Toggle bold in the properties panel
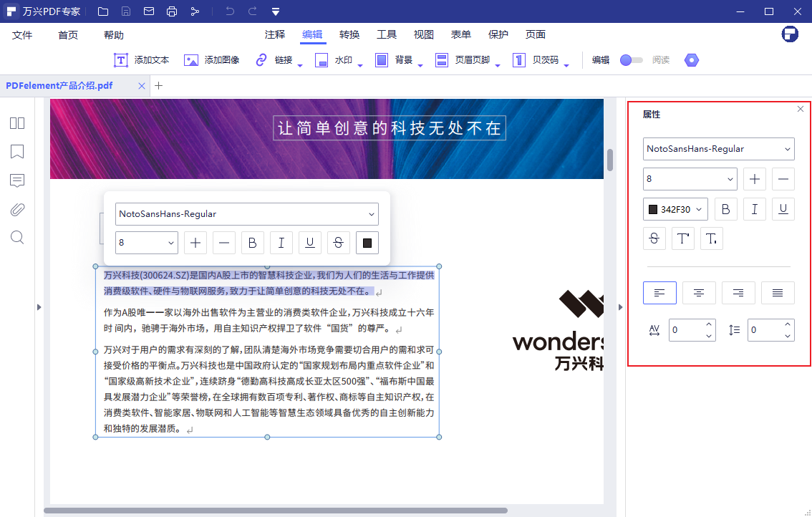The height and width of the screenshot is (517, 812). 725,208
